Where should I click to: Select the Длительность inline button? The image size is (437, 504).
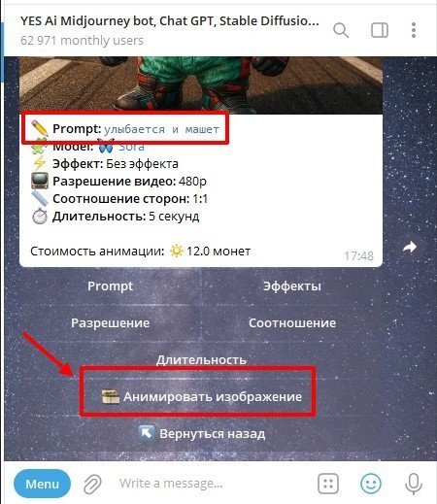[201, 359]
